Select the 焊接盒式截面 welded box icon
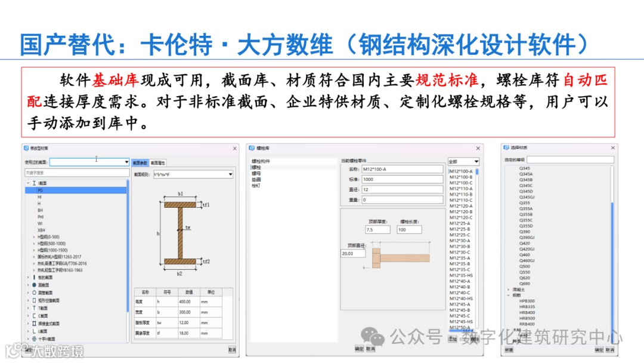Image resolution: width=644 pixels, height=363 pixels. 34,324
